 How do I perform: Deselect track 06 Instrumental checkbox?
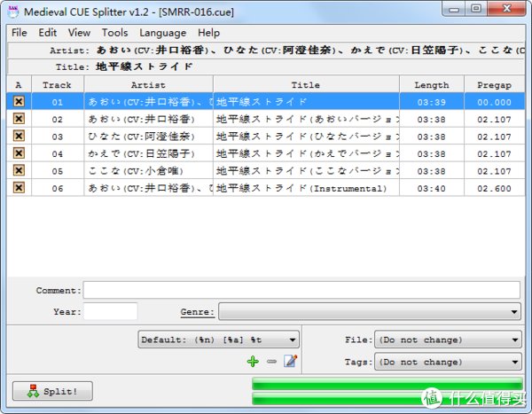(19, 188)
